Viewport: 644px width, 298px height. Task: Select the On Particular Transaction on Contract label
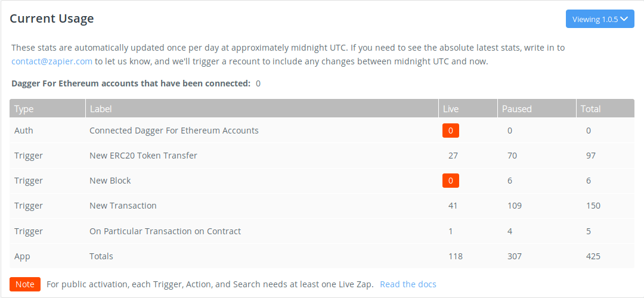coord(165,231)
